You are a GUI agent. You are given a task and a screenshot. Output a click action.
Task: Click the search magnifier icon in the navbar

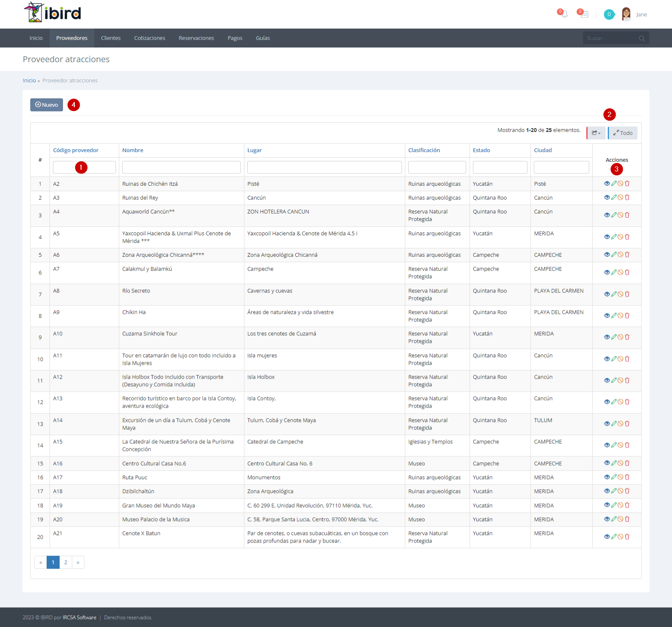[642, 38]
